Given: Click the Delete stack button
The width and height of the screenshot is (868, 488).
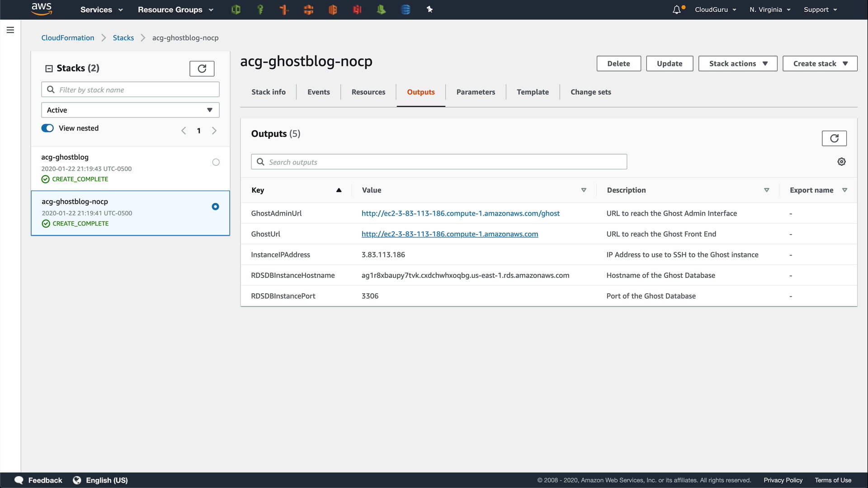Looking at the screenshot, I should coord(618,64).
